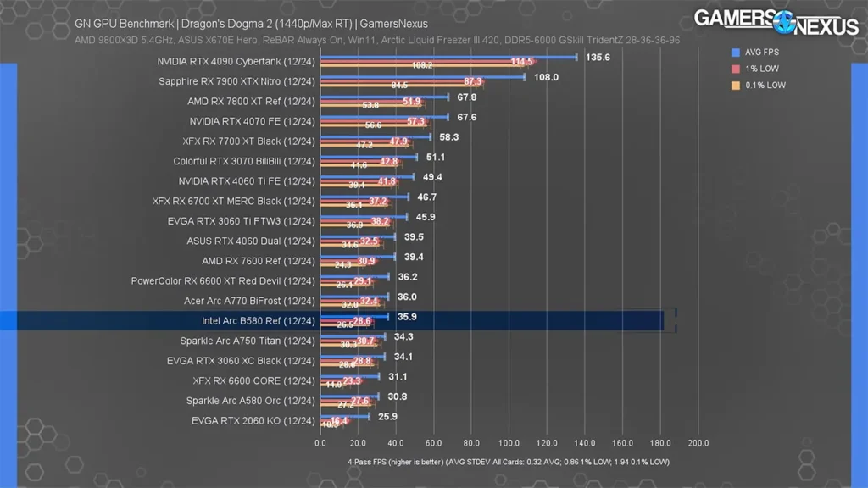The height and width of the screenshot is (488, 868).
Task: Select the 'NVIDIA RTX 4090 Cybertank (12/24)' label
Action: (236, 61)
